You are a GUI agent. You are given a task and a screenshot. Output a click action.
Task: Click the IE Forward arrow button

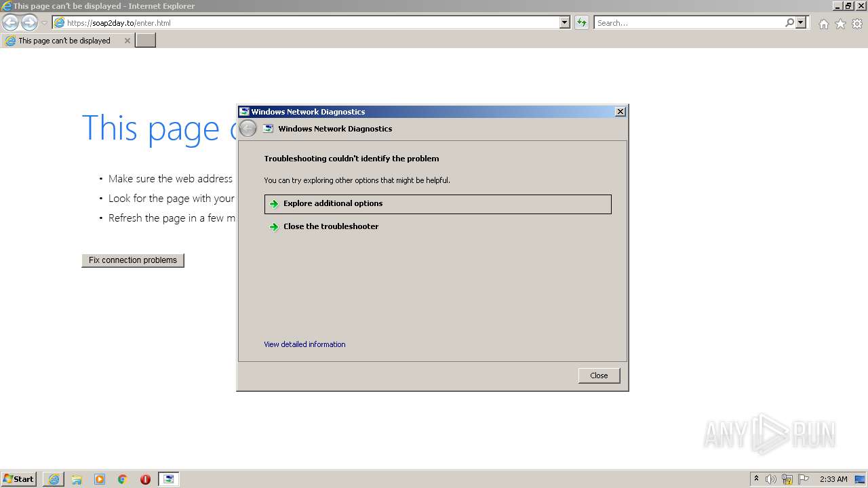pyautogui.click(x=29, y=23)
